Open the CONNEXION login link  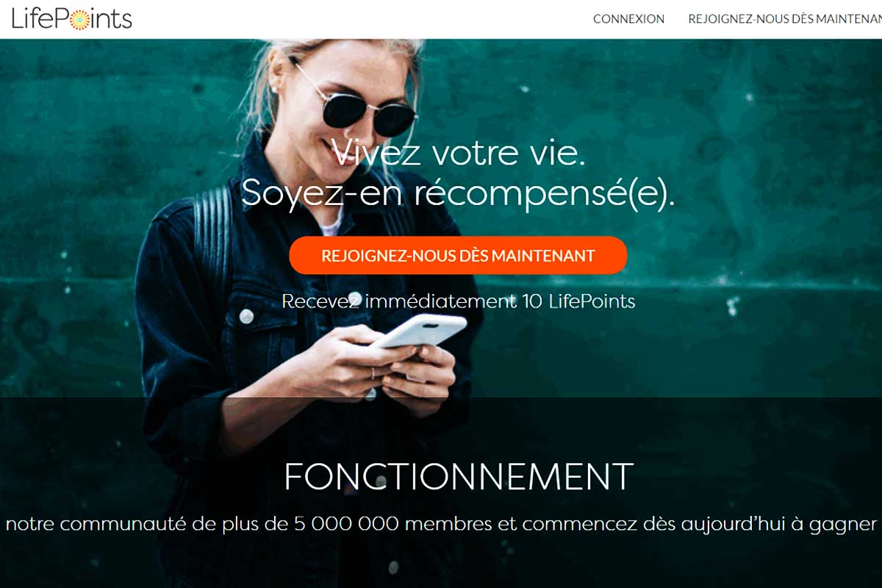tap(628, 19)
